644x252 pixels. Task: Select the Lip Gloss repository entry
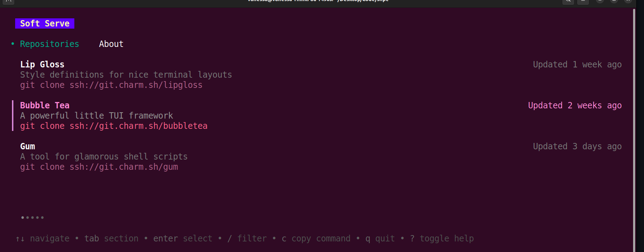tap(42, 64)
